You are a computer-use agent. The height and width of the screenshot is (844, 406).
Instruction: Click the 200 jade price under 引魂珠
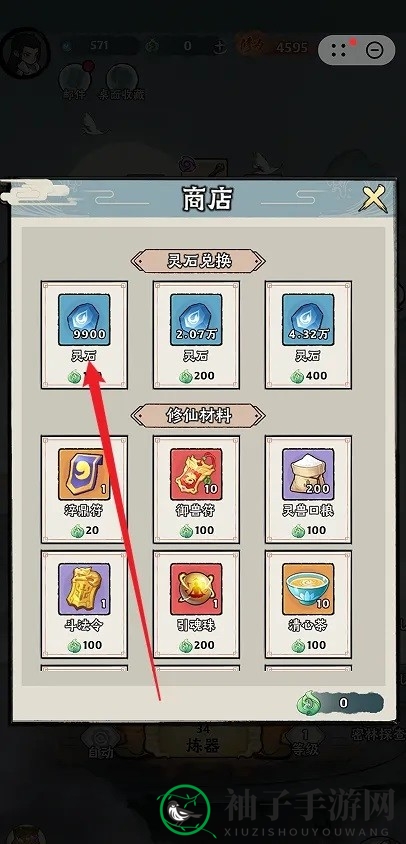click(197, 645)
